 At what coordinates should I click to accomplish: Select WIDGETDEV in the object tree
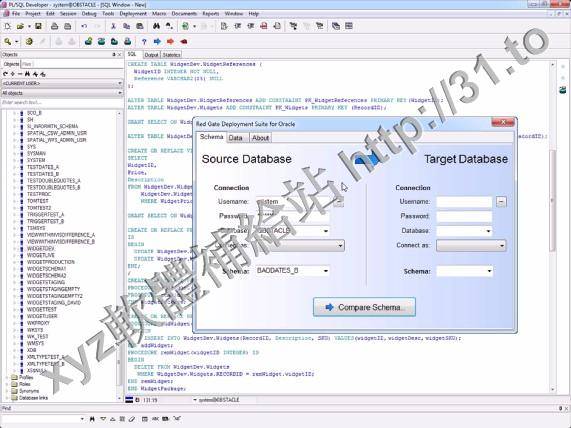41,249
